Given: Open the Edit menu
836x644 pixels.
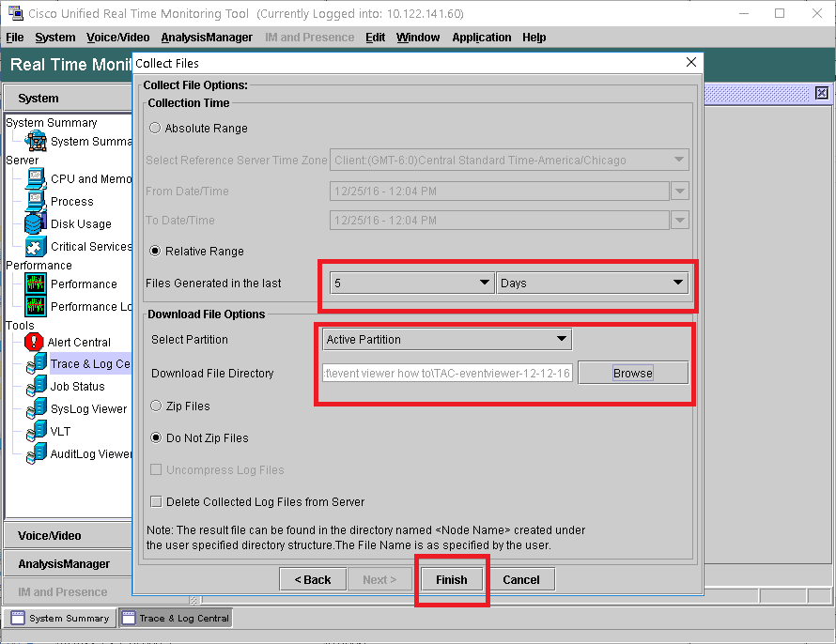Looking at the screenshot, I should pyautogui.click(x=376, y=38).
